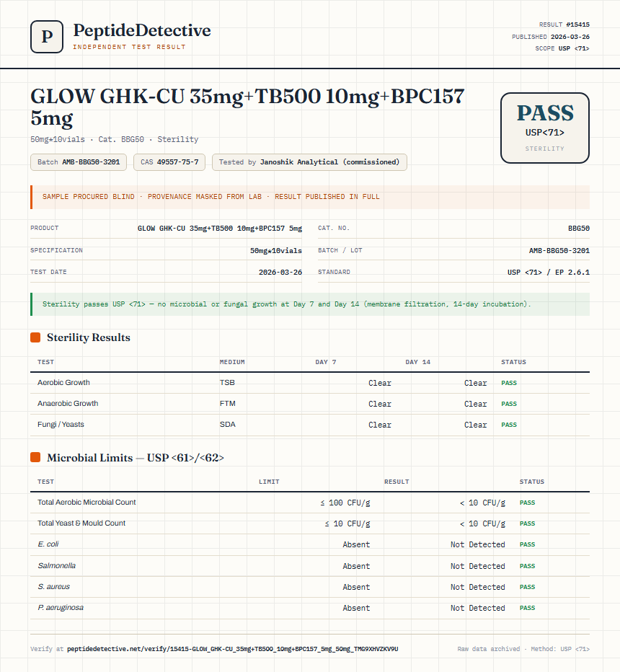
Task: Click the PeptideDetective brand name
Action: [142, 30]
